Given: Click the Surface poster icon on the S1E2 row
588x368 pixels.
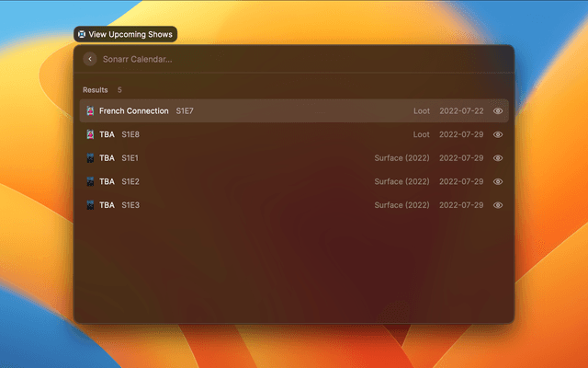Looking at the screenshot, I should click(90, 181).
